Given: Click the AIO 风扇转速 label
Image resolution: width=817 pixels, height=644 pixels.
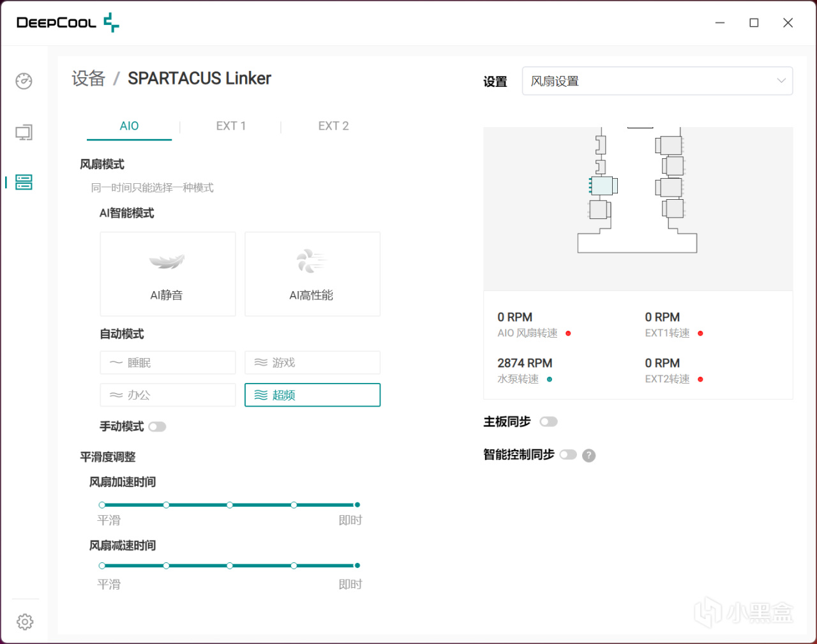Looking at the screenshot, I should pos(527,333).
